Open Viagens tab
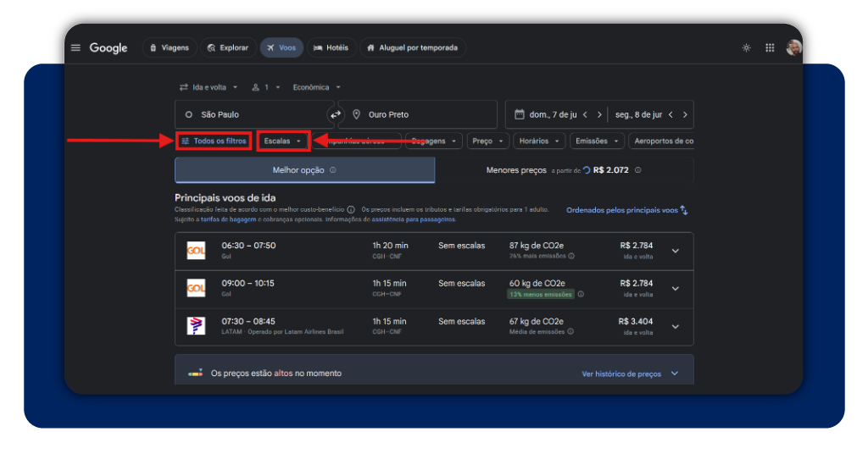Image resolution: width=868 pixels, height=454 pixels. pyautogui.click(x=170, y=47)
